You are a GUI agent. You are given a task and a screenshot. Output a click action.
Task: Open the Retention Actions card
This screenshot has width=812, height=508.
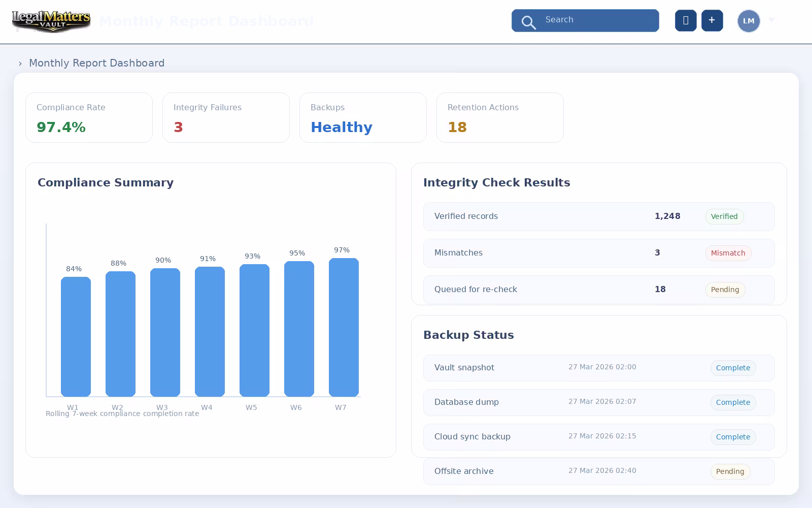(500, 117)
